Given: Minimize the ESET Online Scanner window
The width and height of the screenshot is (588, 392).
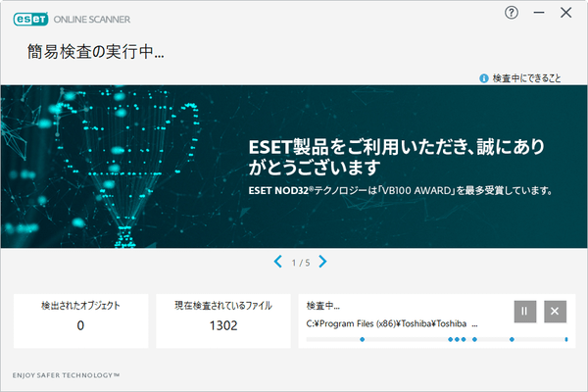Looking at the screenshot, I should (539, 13).
